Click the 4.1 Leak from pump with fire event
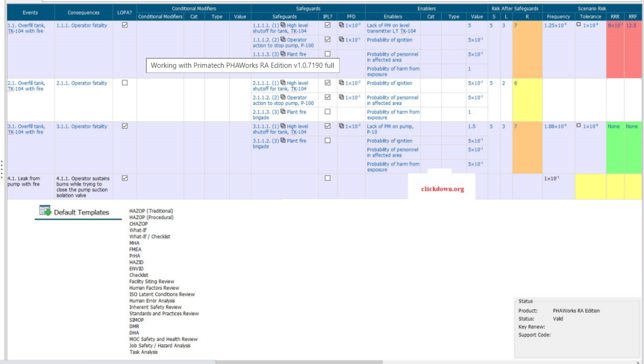The image size is (644, 364). point(24,181)
